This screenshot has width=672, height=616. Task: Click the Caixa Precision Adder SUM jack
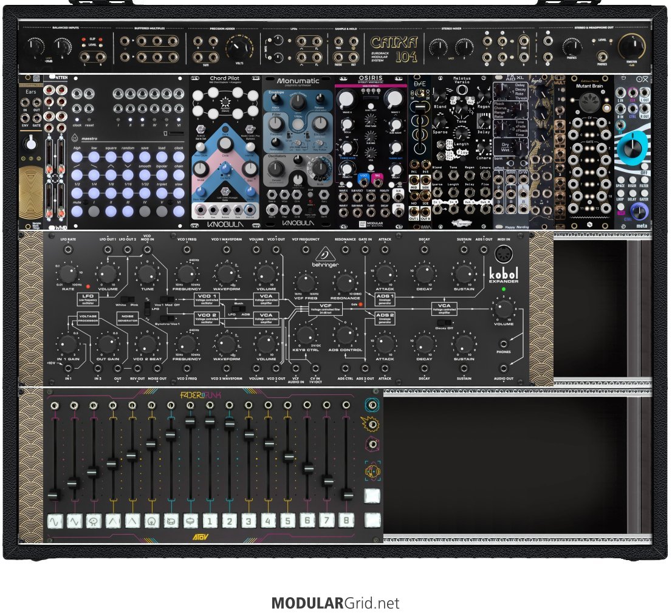(198, 56)
